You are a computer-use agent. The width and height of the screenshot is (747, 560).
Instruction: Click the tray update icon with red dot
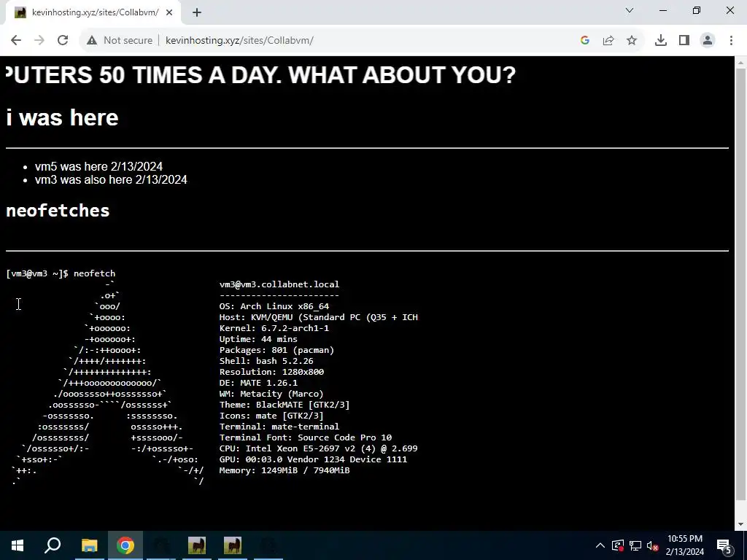click(618, 545)
